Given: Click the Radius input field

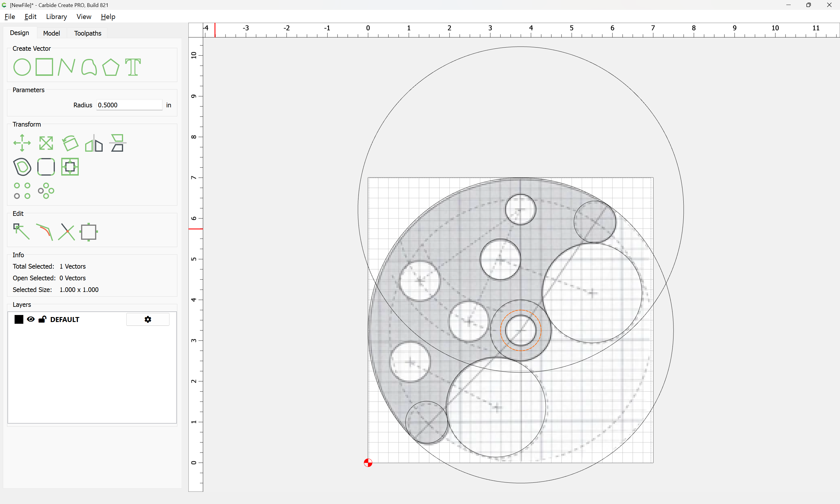Looking at the screenshot, I should 129,105.
